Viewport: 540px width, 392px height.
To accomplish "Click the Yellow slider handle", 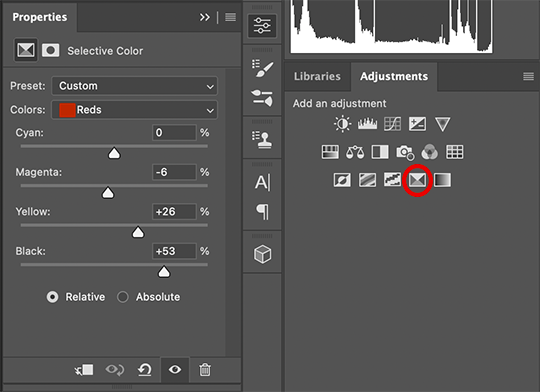I will pos(138,233).
